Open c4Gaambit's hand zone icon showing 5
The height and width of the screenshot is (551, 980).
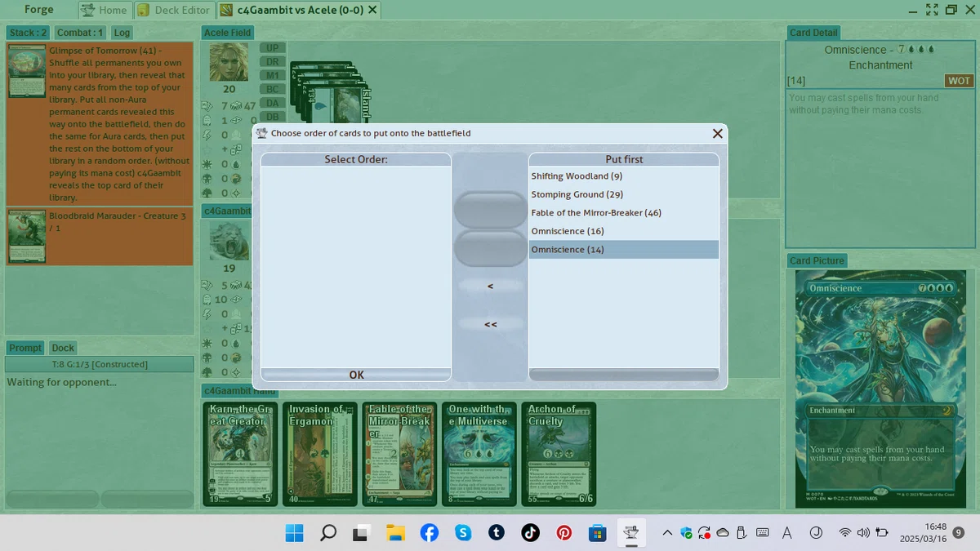(207, 286)
